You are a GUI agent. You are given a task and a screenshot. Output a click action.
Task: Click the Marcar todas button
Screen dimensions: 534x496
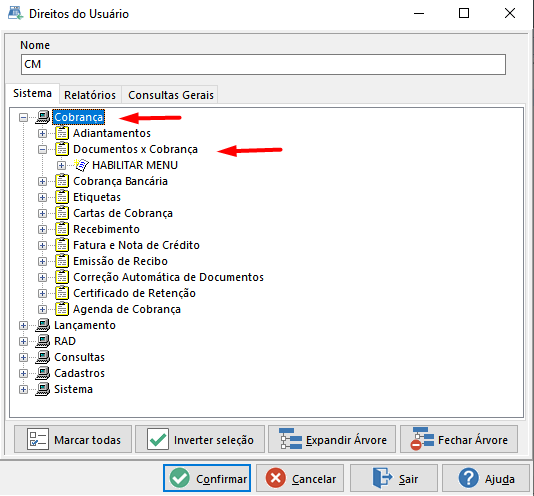pos(73,439)
